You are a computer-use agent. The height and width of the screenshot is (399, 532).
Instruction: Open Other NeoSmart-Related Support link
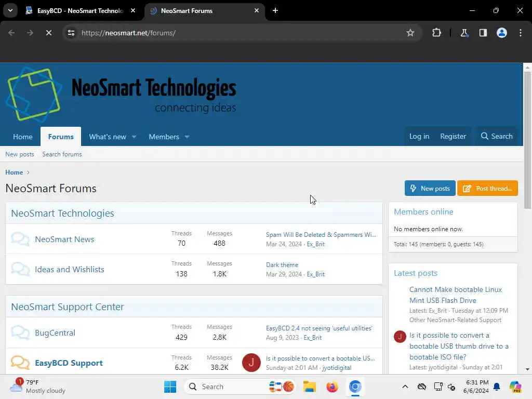(x=455, y=320)
